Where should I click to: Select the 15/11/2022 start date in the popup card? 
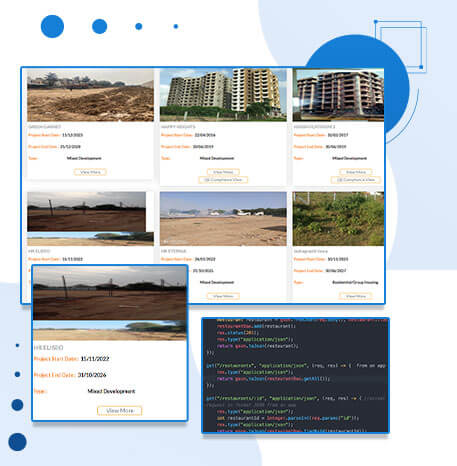(95, 359)
